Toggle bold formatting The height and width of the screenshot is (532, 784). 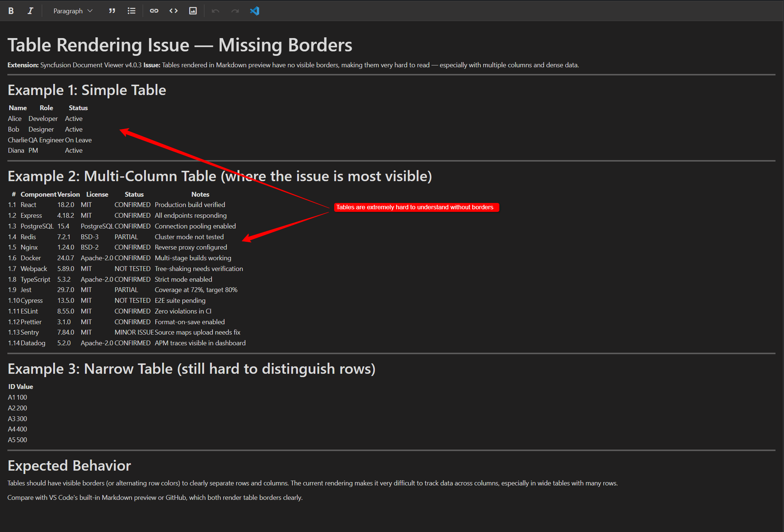tap(11, 11)
